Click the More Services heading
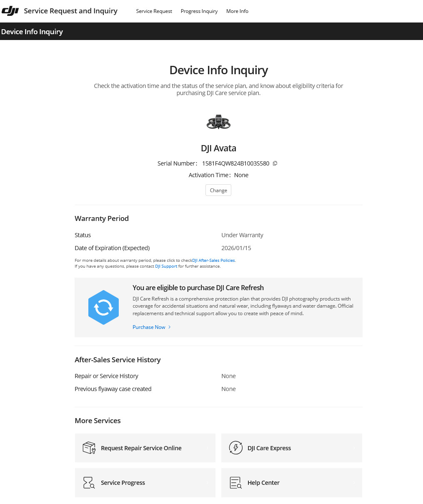423x504 pixels. (98, 421)
